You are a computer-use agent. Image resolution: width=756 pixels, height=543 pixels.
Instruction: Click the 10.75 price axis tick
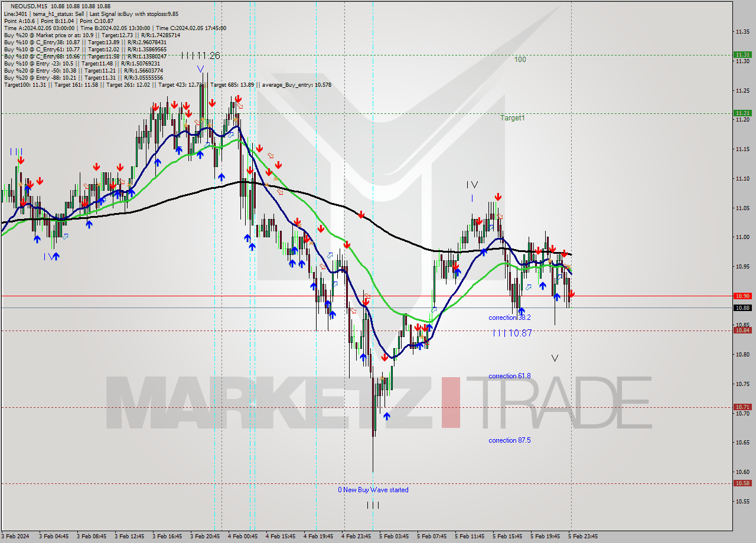point(742,384)
